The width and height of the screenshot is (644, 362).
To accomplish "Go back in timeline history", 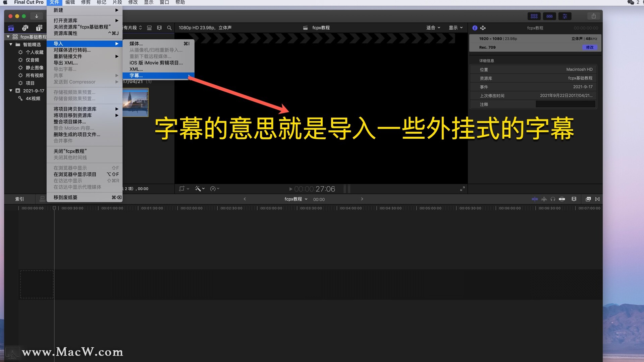I will (245, 199).
